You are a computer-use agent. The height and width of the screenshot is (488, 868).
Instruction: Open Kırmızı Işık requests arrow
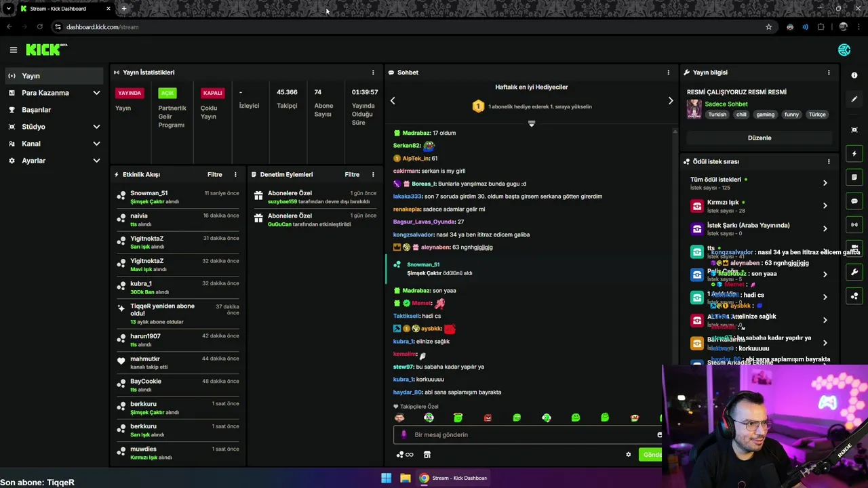point(825,205)
